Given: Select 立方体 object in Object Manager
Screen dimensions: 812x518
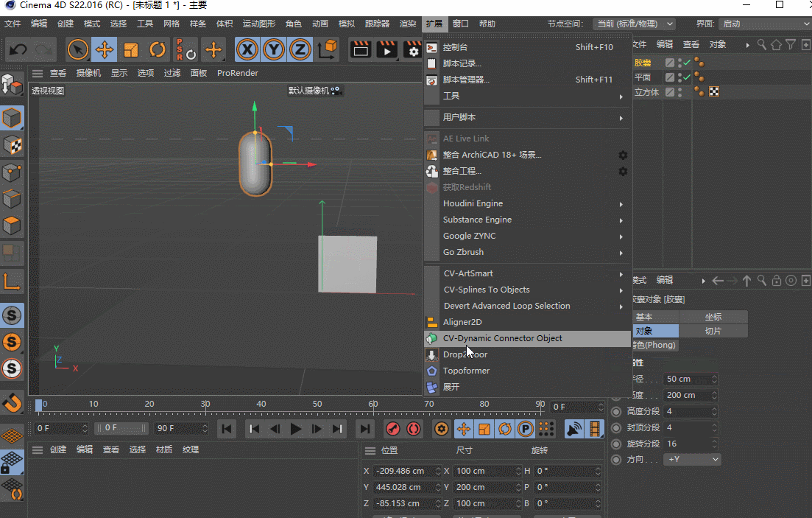Looking at the screenshot, I should (647, 92).
